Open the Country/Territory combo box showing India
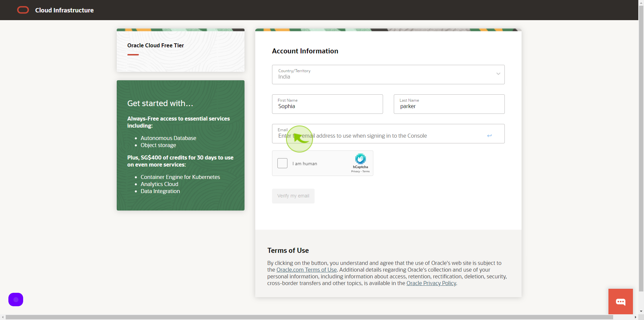Image resolution: width=644 pixels, height=320 pixels. (x=388, y=75)
